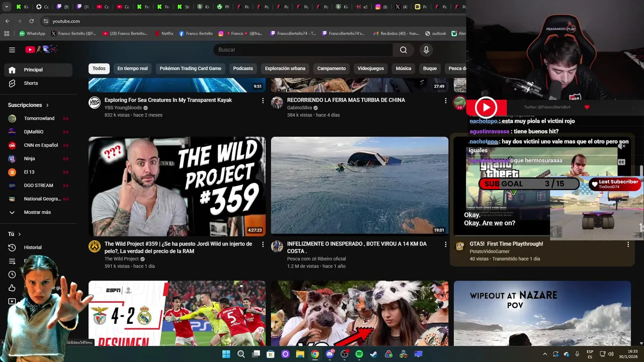The width and height of the screenshot is (644, 362).
Task: Click the Pesca com zé Ribeiro oficial channel
Action: [x=316, y=259]
